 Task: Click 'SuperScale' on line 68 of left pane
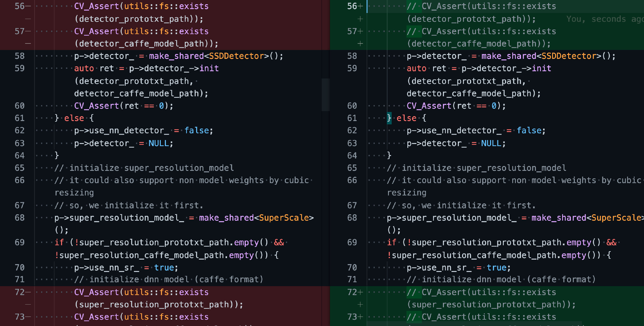[x=284, y=218]
